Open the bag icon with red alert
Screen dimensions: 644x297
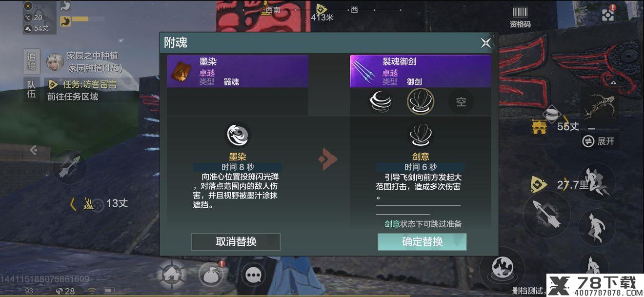(211, 276)
